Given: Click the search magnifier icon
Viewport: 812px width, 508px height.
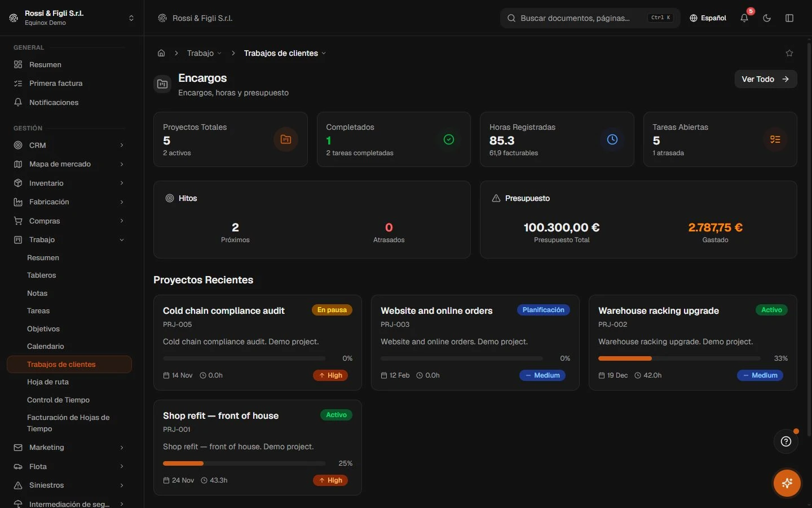Looking at the screenshot, I should tap(511, 18).
